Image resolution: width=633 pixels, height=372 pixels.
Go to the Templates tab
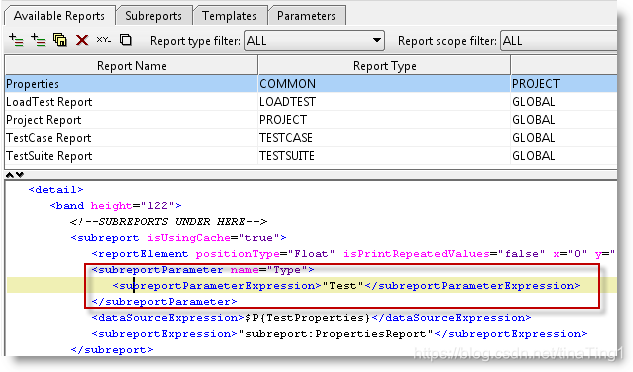(229, 16)
